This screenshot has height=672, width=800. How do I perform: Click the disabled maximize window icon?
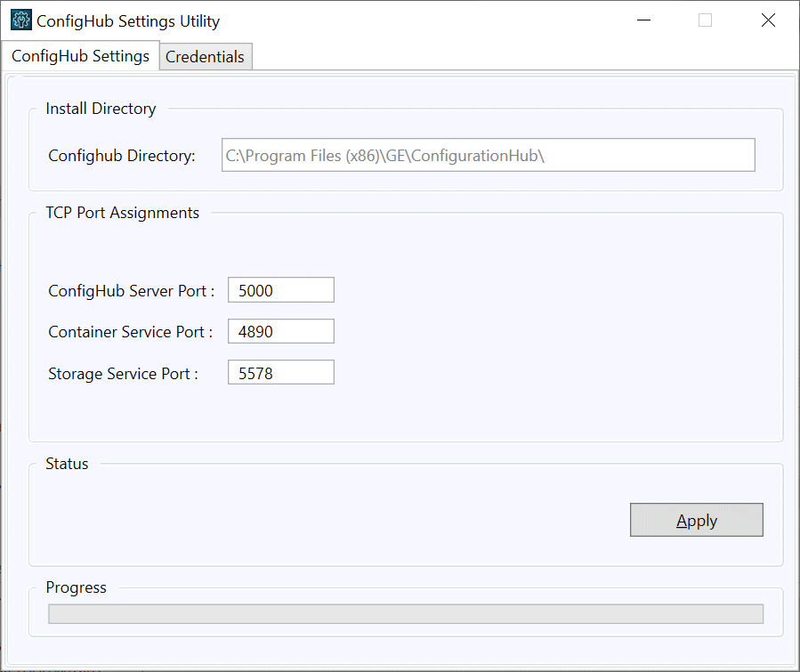[705, 20]
